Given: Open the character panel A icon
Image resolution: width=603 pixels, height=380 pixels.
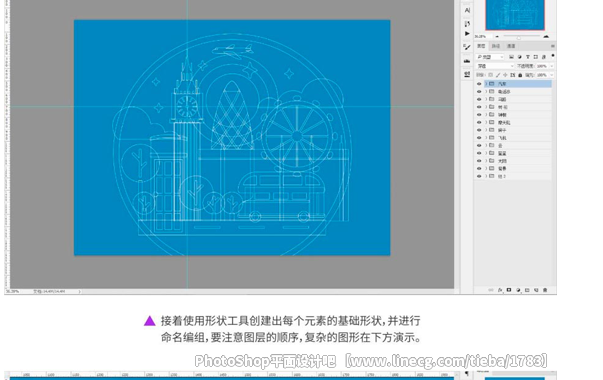Looking at the screenshot, I should coord(467,10).
